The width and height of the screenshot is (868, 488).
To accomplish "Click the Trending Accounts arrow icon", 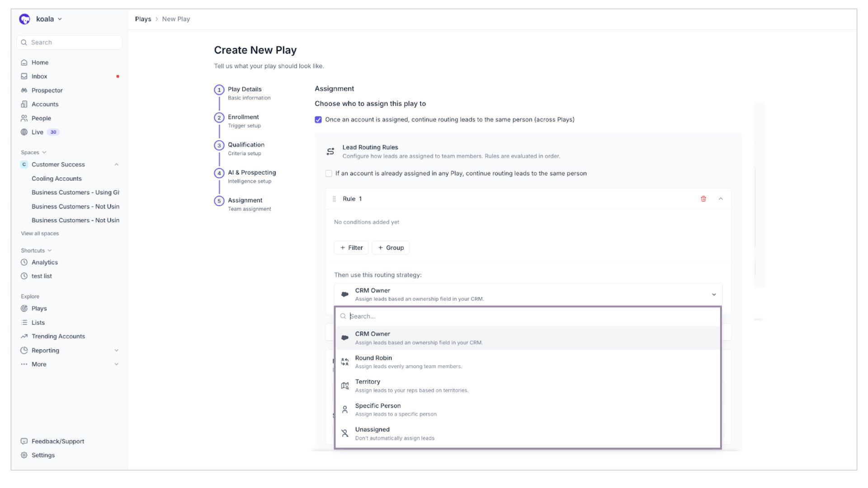I will click(x=24, y=336).
